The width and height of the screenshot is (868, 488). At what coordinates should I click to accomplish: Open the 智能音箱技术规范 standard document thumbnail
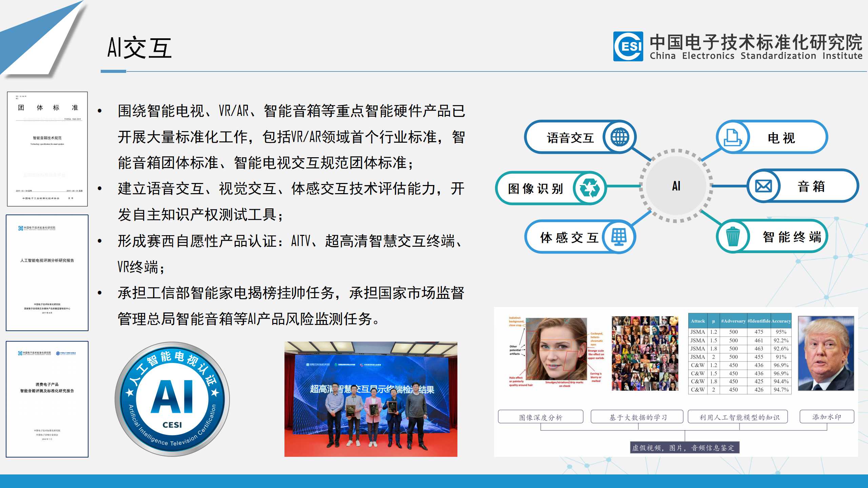47,149
